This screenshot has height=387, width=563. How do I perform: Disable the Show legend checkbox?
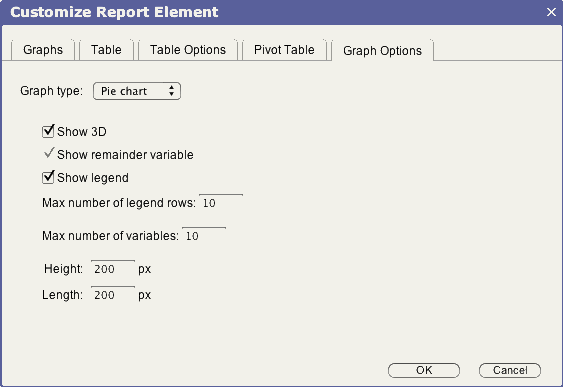[48, 177]
